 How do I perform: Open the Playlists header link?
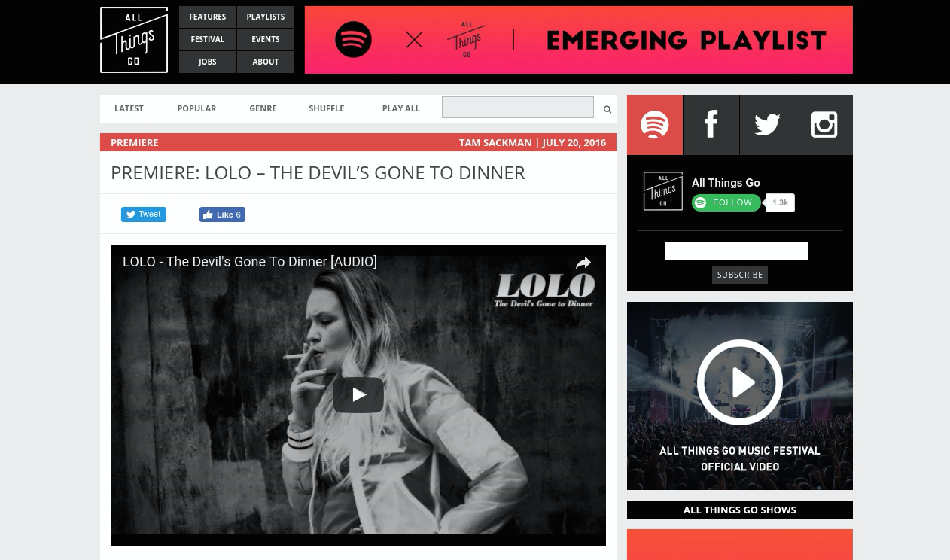(x=266, y=17)
